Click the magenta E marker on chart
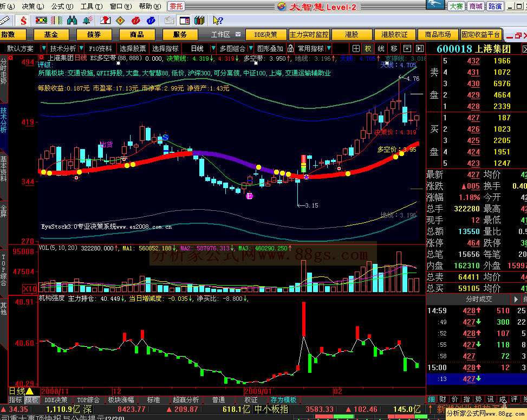The image size is (527, 420). (249, 196)
